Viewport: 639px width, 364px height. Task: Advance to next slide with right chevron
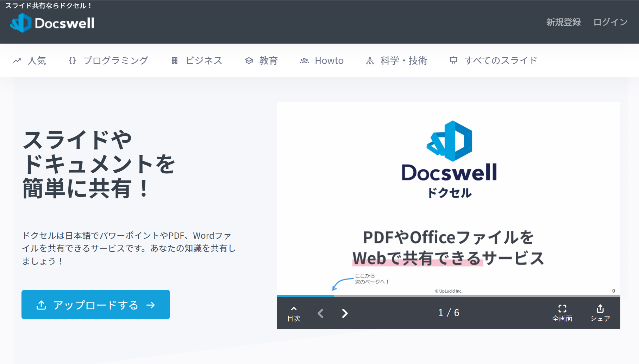345,313
